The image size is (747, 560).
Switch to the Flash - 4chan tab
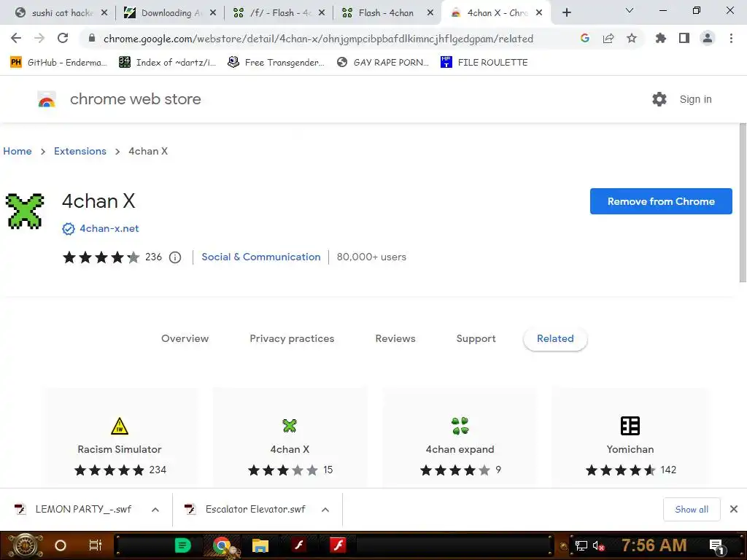[x=387, y=13]
